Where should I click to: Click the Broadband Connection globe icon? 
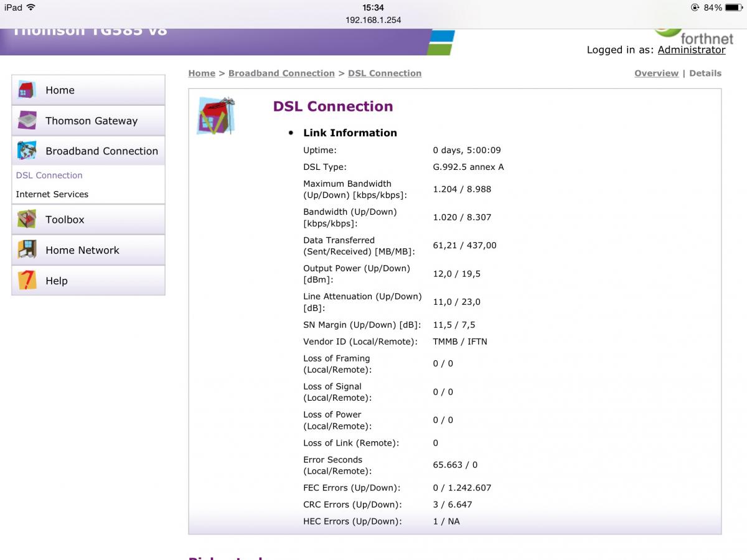click(x=27, y=151)
